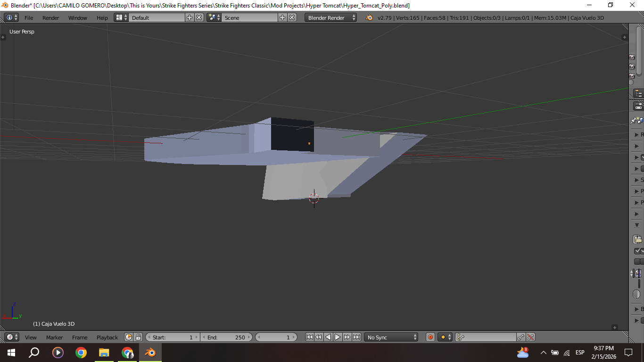Image resolution: width=644 pixels, height=362 pixels.
Task: Click the Blender logo splash icon
Action: (x=369, y=17)
